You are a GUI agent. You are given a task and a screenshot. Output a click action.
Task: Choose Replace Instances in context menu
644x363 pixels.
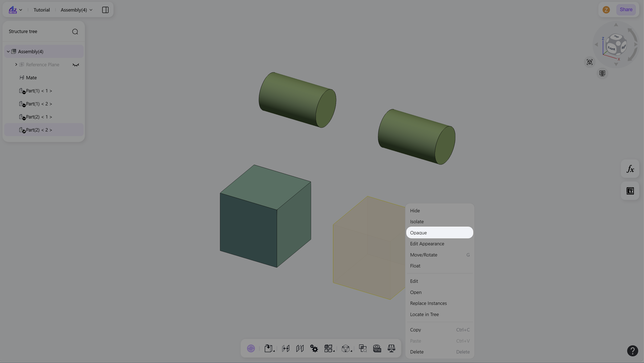coord(440,303)
